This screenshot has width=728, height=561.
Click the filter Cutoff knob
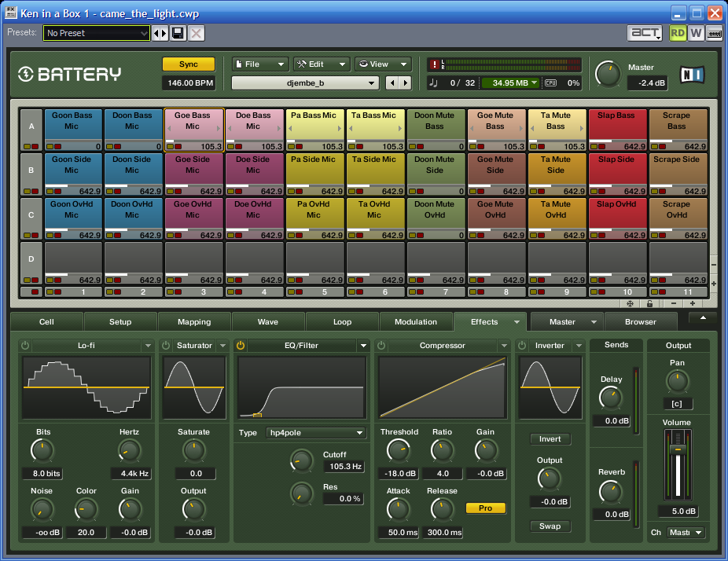[x=302, y=460]
